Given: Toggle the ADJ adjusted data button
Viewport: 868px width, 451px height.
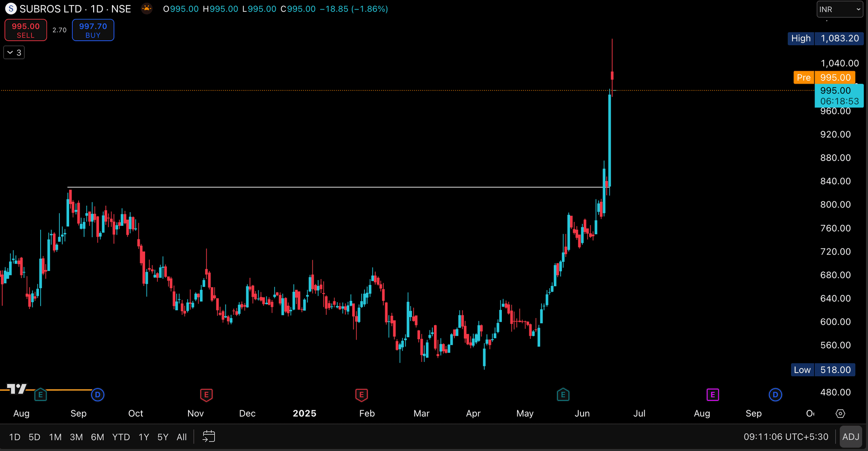Looking at the screenshot, I should point(850,437).
